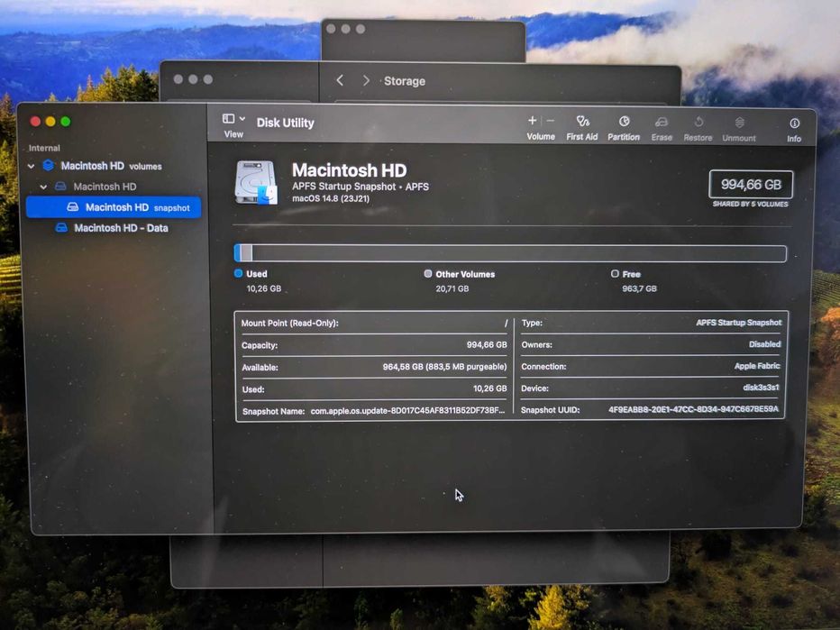The width and height of the screenshot is (840, 630).
Task: Click the Type APFS Startup Snapshot value
Action: pos(739,323)
